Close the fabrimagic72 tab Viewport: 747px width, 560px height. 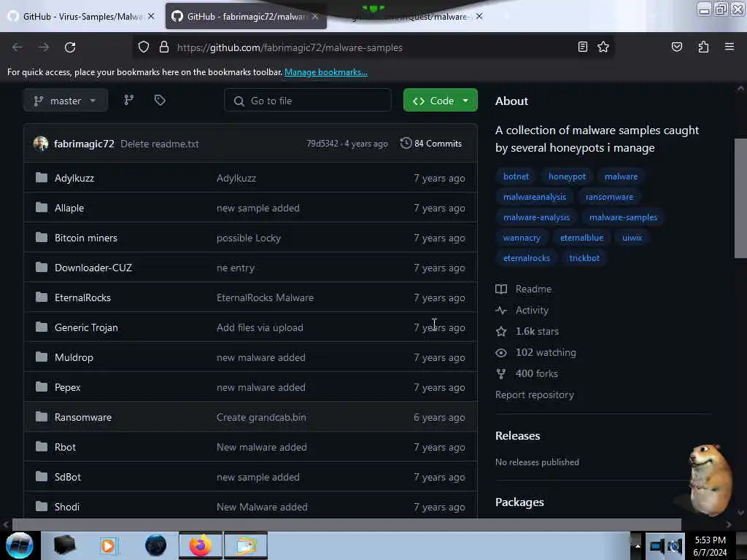pyautogui.click(x=315, y=16)
